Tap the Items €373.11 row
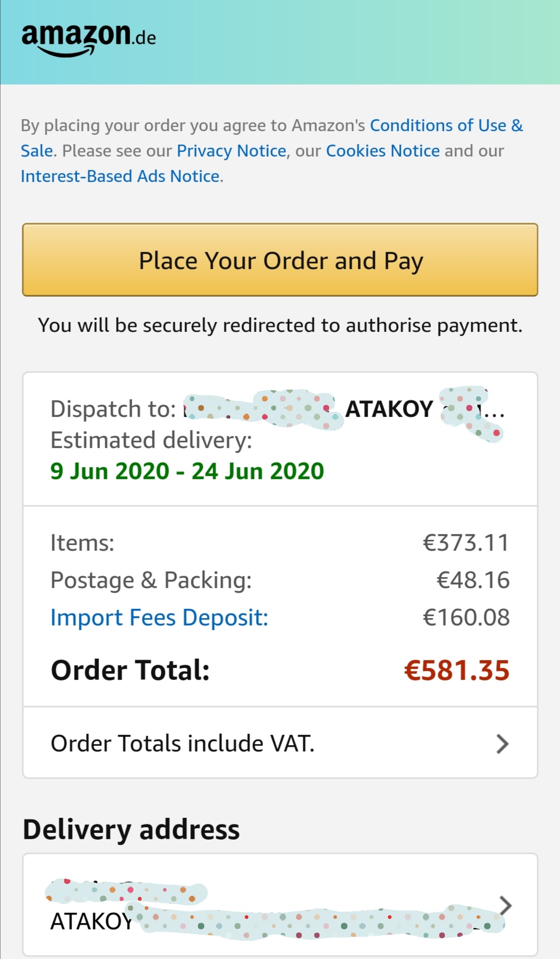 pos(280,543)
